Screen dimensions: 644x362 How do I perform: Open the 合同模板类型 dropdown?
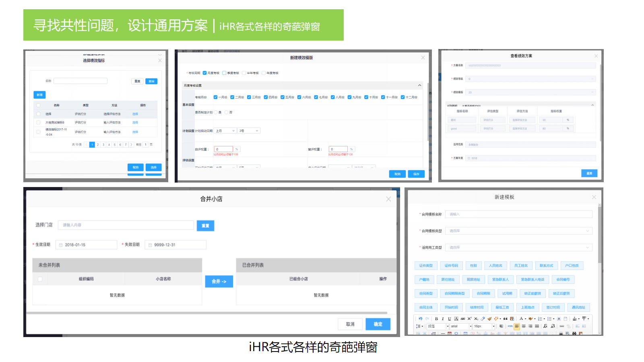click(x=518, y=231)
